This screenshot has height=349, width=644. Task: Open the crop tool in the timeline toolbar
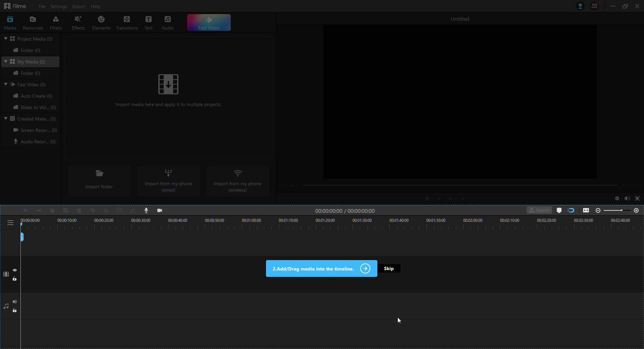tap(106, 210)
